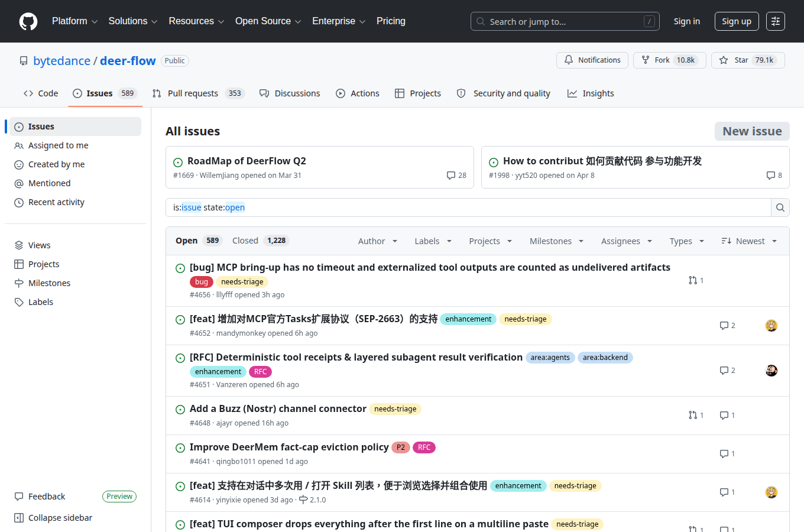The width and height of the screenshot is (804, 532).
Task: Click Sign up button
Action: pos(737,21)
